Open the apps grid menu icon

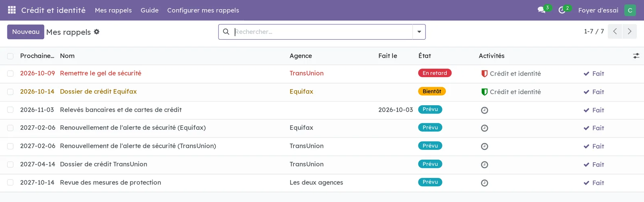pyautogui.click(x=12, y=10)
